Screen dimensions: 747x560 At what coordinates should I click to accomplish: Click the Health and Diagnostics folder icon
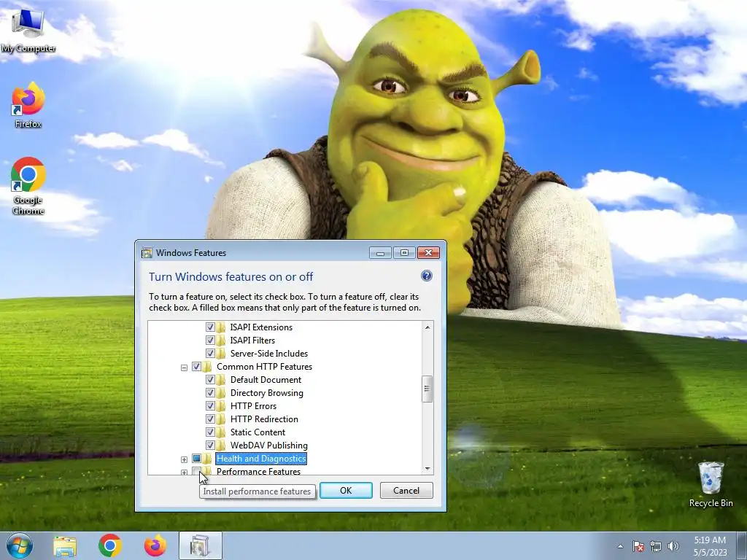[x=207, y=459]
